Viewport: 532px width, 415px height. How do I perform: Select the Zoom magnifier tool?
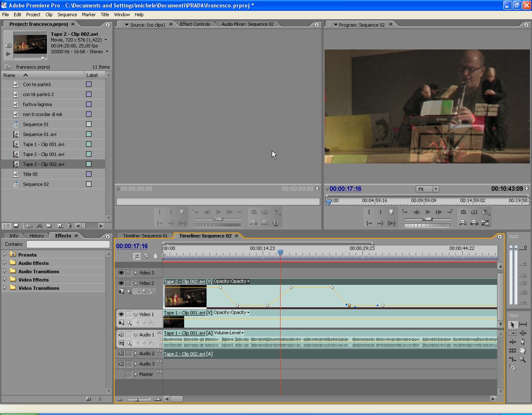[x=522, y=359]
